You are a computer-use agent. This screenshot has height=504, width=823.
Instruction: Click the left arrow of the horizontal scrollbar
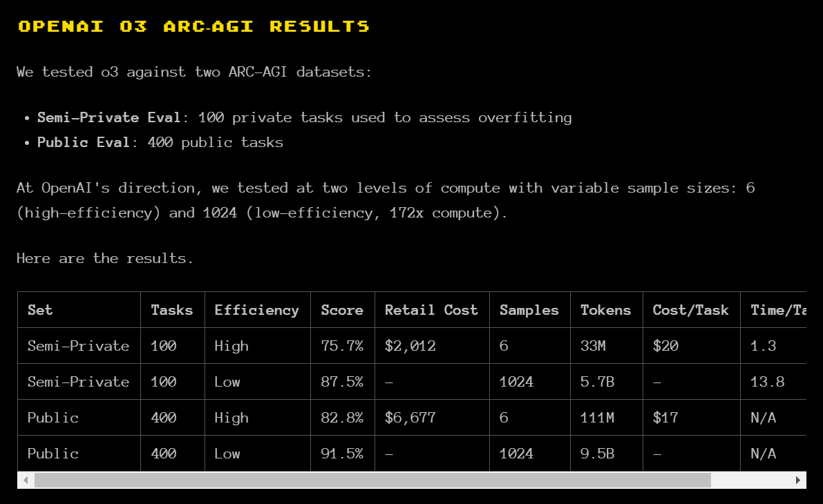point(26,480)
